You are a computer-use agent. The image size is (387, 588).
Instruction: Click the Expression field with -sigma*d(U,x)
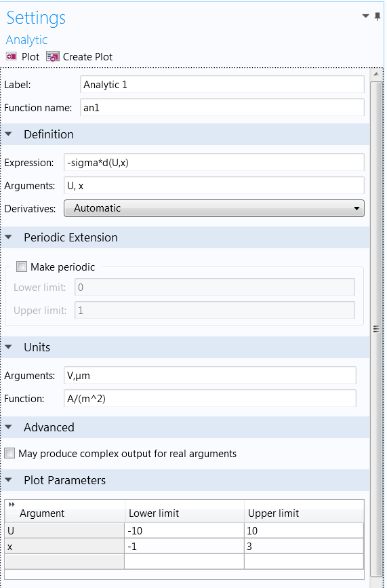214,163
